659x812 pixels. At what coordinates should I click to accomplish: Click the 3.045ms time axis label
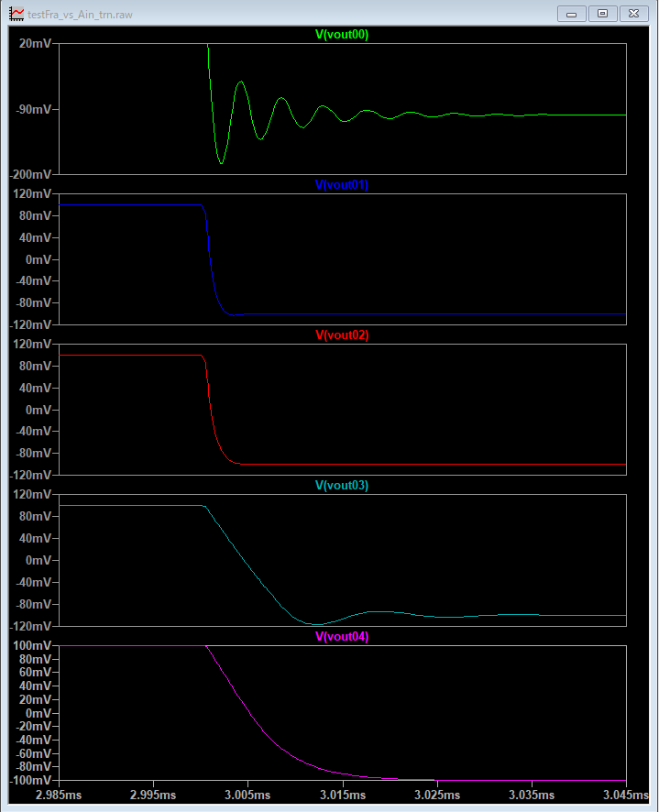point(626,795)
